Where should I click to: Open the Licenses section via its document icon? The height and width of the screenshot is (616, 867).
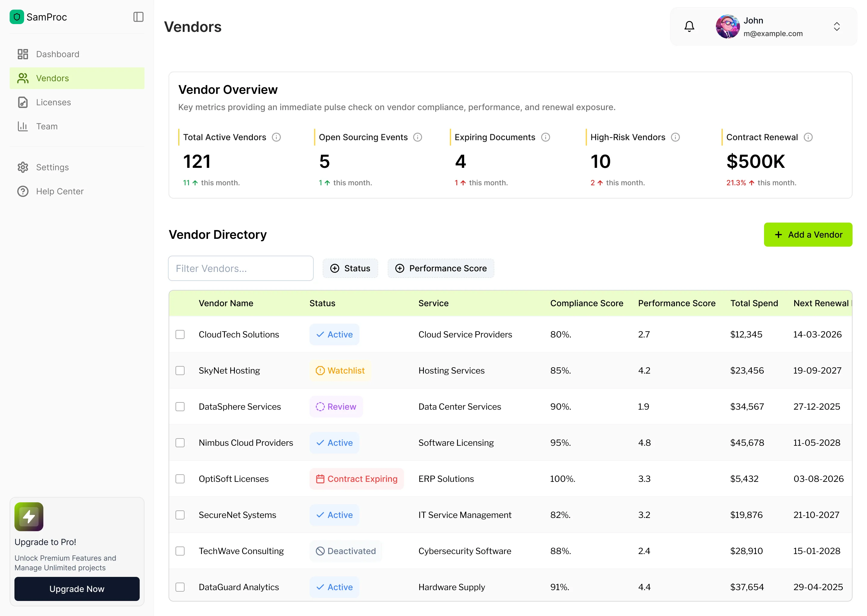click(23, 102)
